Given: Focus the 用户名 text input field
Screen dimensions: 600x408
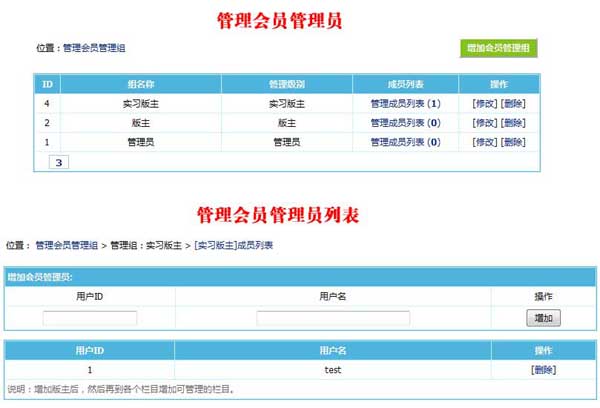Looking at the screenshot, I should click(333, 318).
